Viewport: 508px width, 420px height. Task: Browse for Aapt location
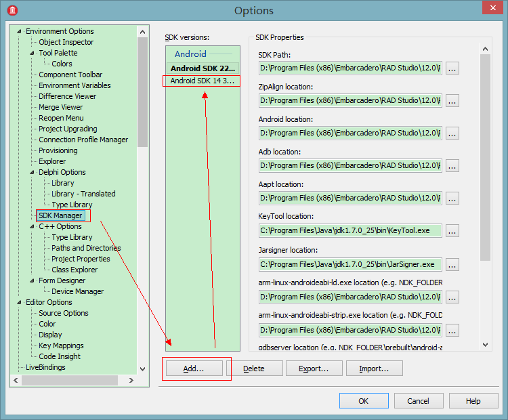452,198
